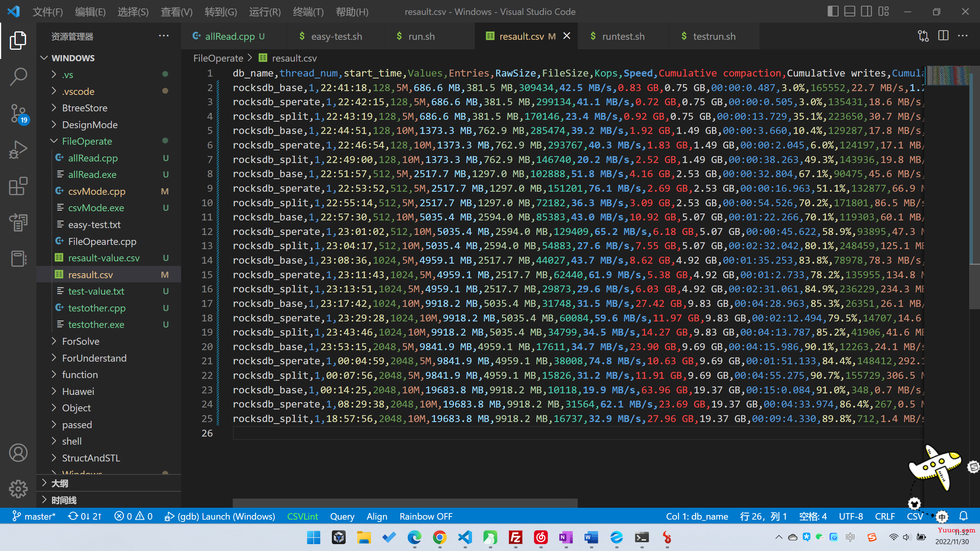The height and width of the screenshot is (551, 980).
Task: Start (gdb) Launch (Windows) debug config
Action: (220, 516)
